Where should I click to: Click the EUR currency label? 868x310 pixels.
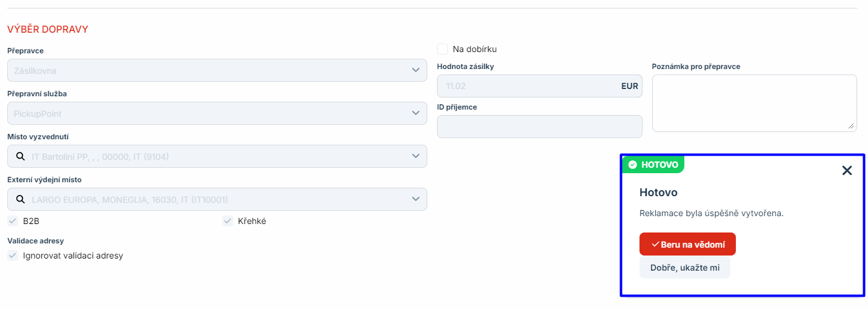629,86
